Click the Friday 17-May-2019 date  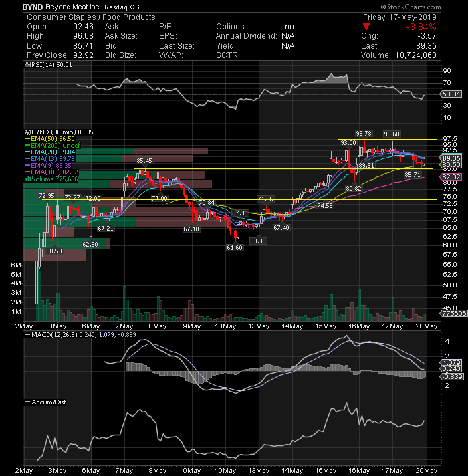pos(399,17)
